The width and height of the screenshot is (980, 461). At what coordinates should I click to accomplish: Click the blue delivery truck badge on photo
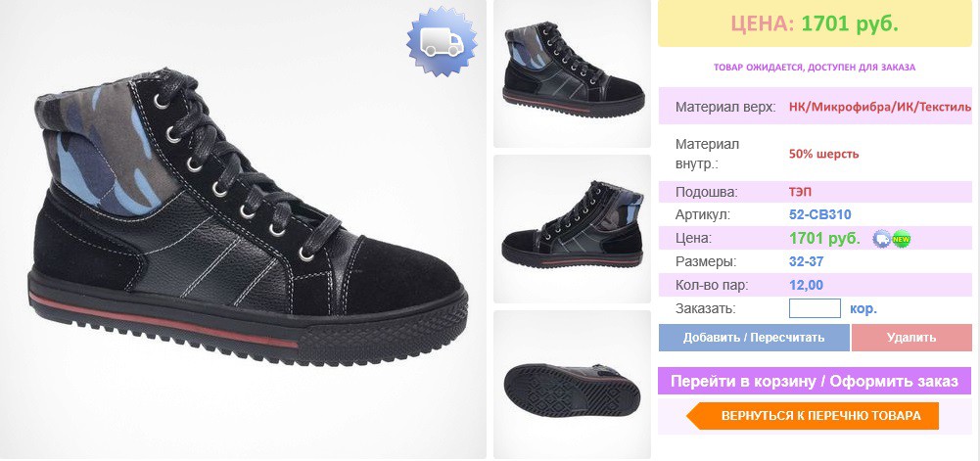coord(442,42)
